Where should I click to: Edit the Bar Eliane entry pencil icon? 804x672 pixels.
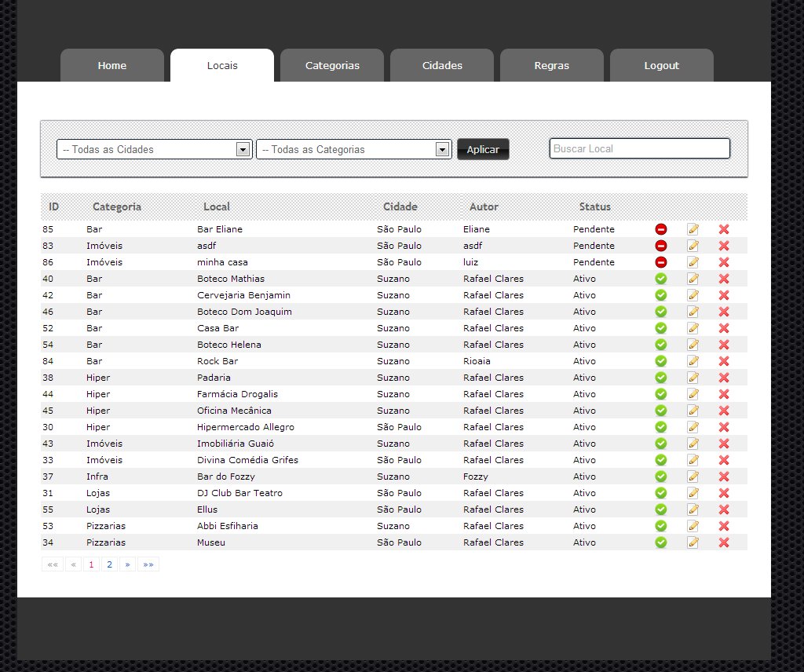coord(693,229)
